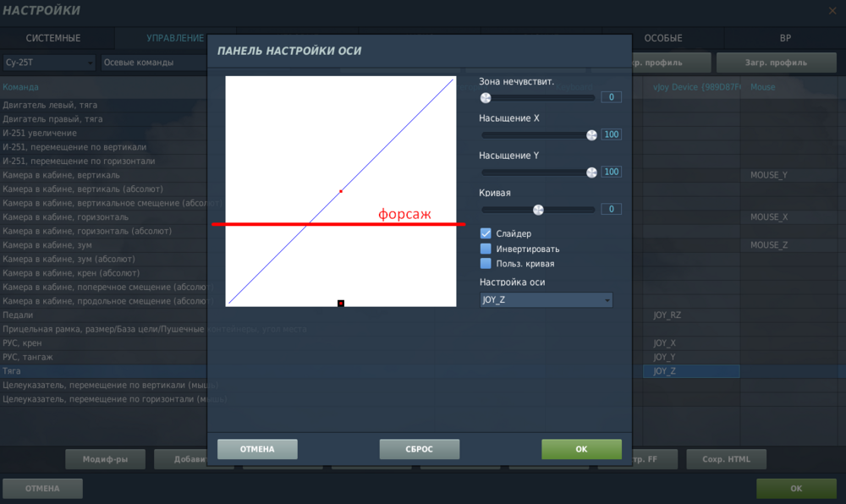Turn on Польз. кривая custom curve
Screen dimensions: 846x504
(485, 263)
